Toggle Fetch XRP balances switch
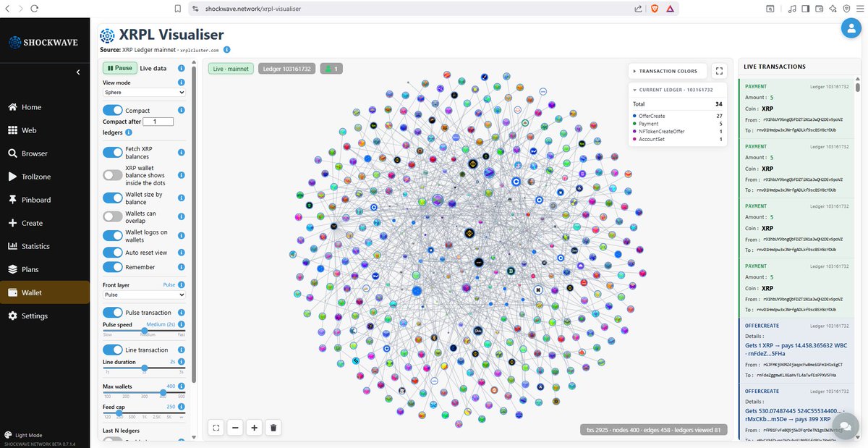Screen dimensions: 868x448 coord(113,153)
